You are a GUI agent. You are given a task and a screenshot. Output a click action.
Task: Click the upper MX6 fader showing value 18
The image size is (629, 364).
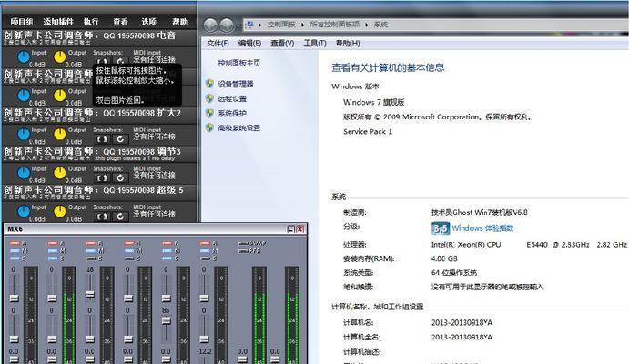coord(90,295)
